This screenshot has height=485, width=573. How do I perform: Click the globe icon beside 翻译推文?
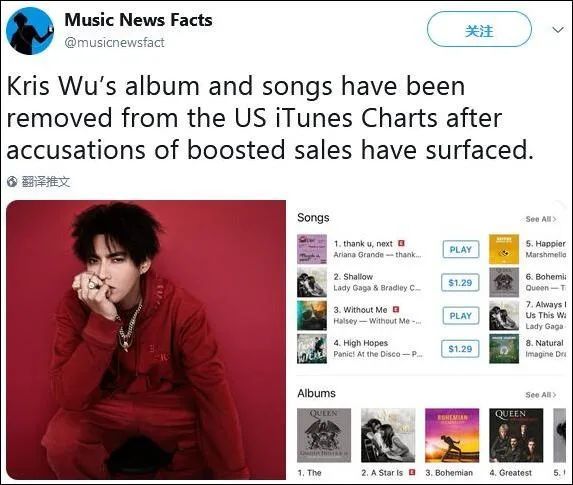coord(12,181)
